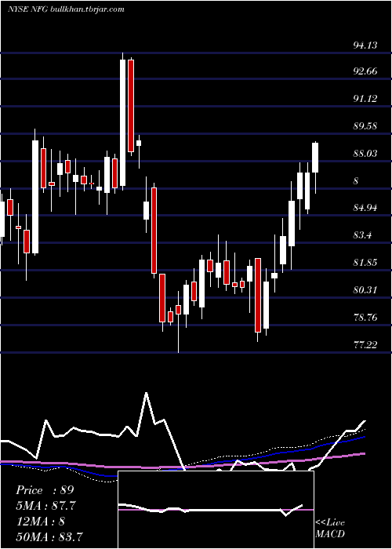Click the 78.76 price level label

coord(365,317)
